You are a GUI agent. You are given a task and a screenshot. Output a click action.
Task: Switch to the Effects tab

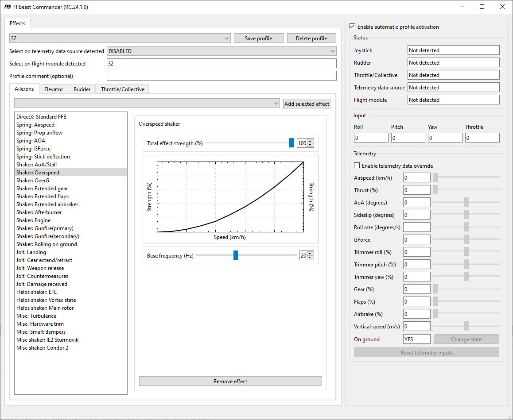tap(17, 23)
